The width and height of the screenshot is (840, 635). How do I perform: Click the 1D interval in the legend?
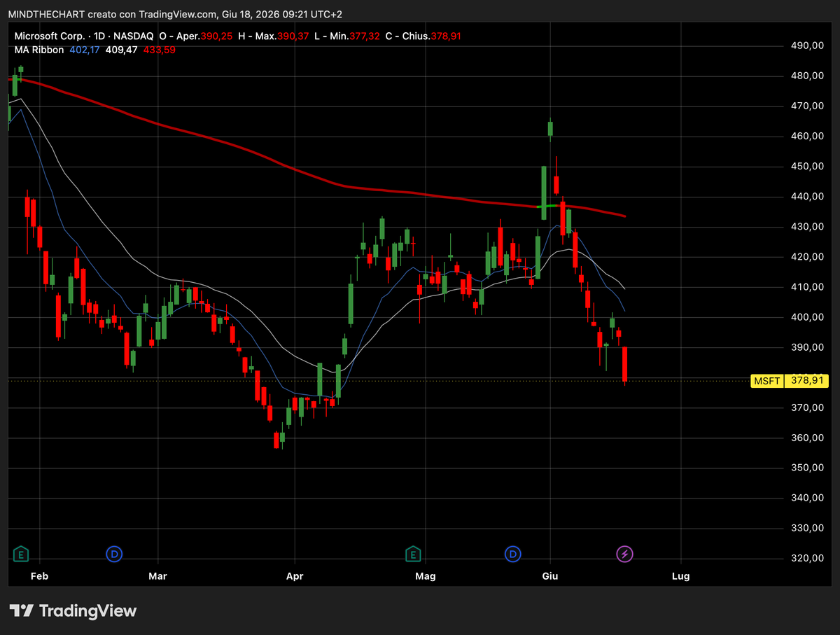[x=100, y=36]
